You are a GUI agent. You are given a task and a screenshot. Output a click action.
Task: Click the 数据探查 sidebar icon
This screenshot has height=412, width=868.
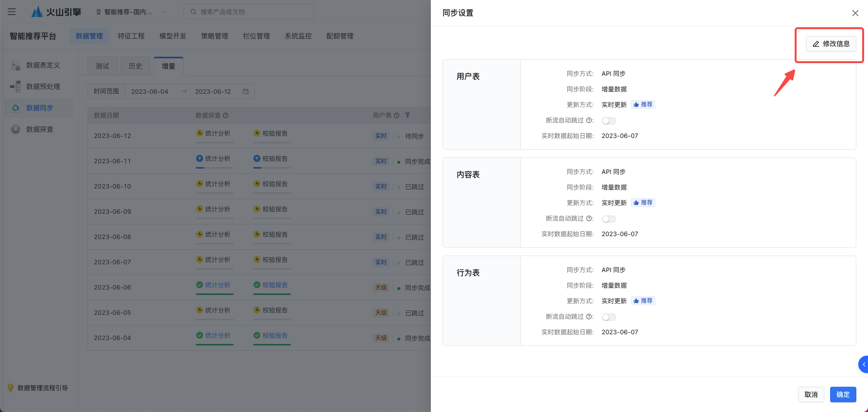pyautogui.click(x=16, y=129)
